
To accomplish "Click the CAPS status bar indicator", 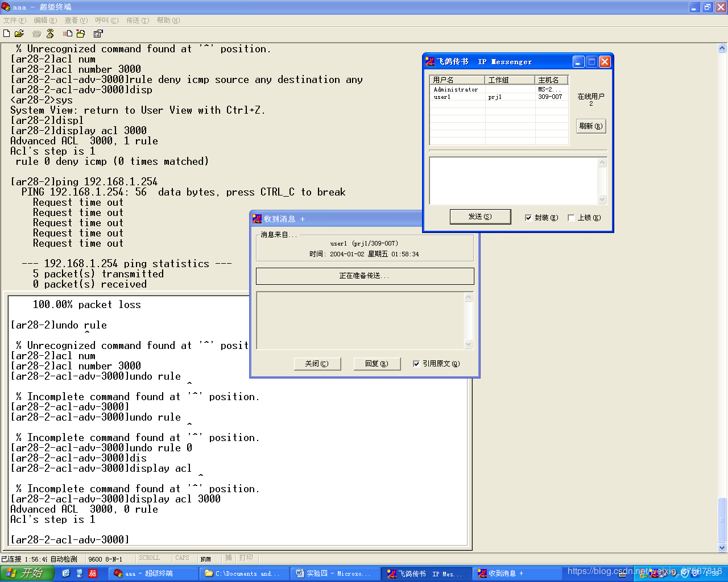I will point(182,558).
